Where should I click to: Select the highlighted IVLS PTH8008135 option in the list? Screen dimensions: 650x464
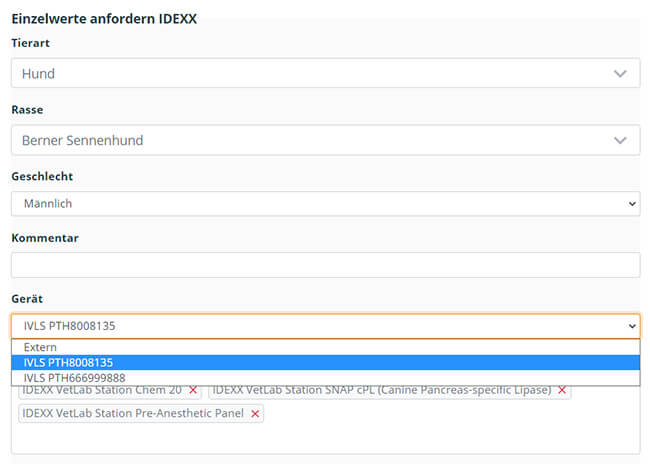click(x=325, y=363)
